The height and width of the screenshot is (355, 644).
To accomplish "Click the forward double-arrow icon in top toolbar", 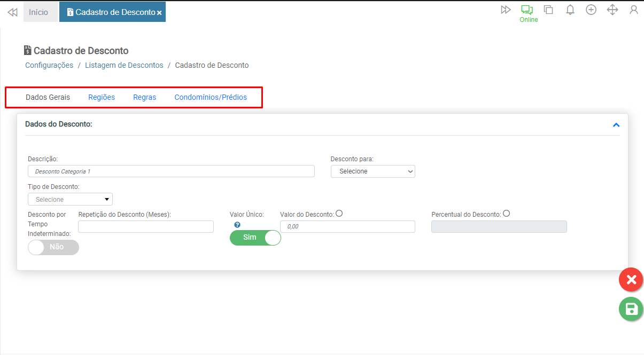I will [506, 10].
